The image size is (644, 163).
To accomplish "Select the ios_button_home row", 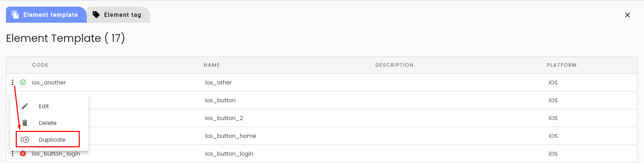I will click(x=321, y=136).
